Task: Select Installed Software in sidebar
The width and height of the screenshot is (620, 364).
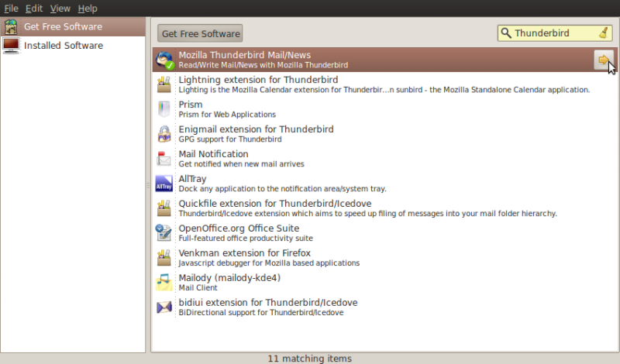Action: (x=73, y=46)
